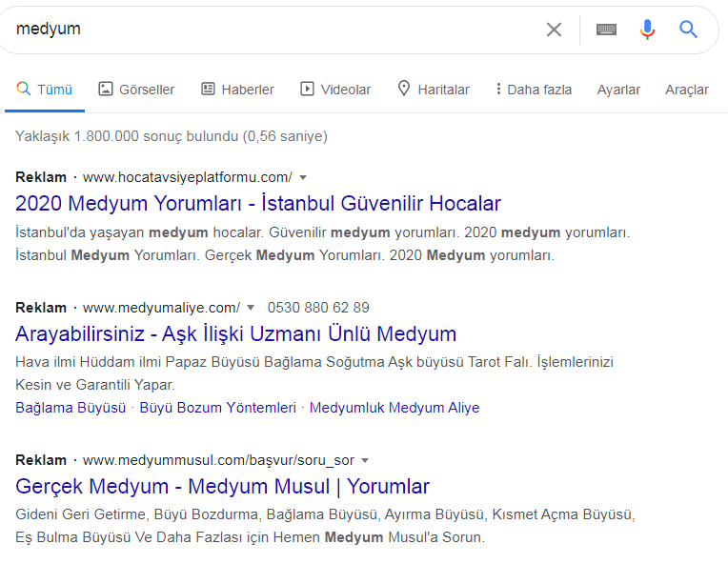Open the Medyumluk Medyum Aliye sitelink
Image resolution: width=728 pixels, height=564 pixels.
click(x=394, y=408)
